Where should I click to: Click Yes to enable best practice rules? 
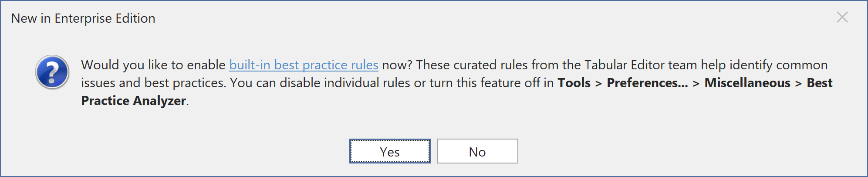tap(390, 151)
